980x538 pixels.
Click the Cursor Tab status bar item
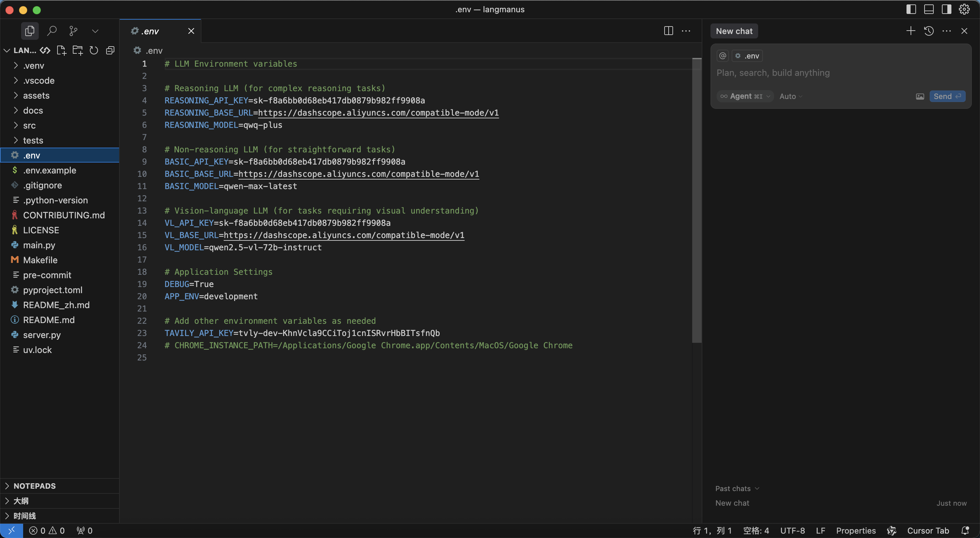click(928, 531)
